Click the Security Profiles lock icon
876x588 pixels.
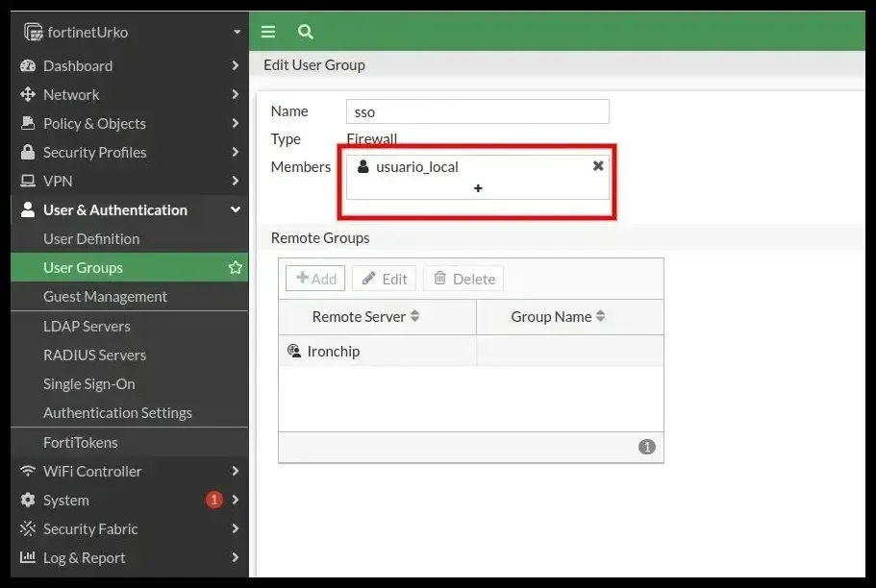28,152
